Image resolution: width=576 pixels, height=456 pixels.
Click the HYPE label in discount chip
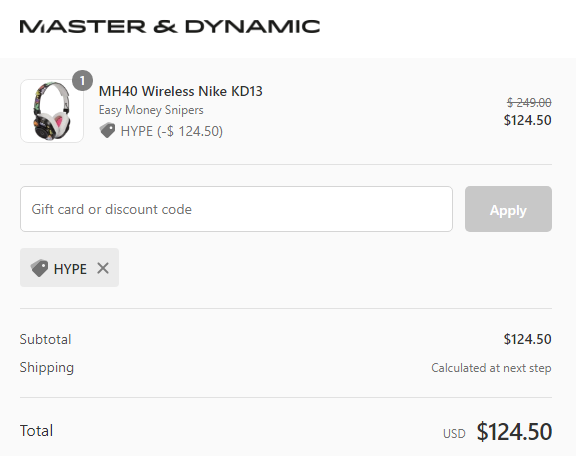(x=70, y=269)
